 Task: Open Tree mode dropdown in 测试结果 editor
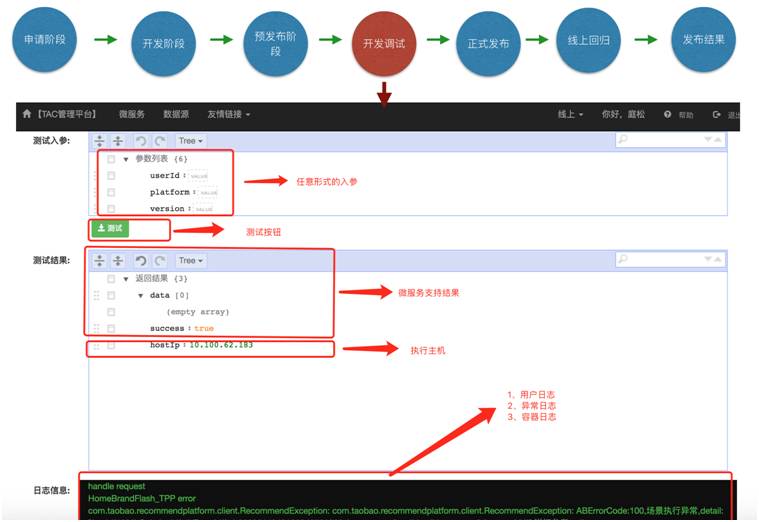tap(191, 261)
